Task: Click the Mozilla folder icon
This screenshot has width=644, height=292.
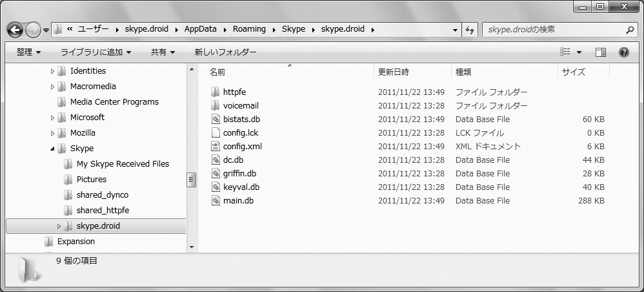Action: (x=61, y=133)
